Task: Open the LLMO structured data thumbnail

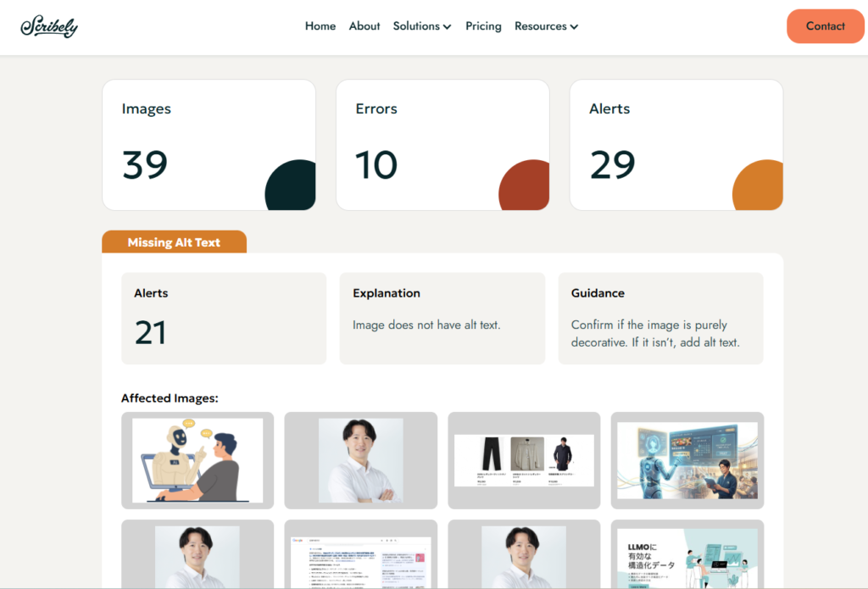Action: coord(687,555)
